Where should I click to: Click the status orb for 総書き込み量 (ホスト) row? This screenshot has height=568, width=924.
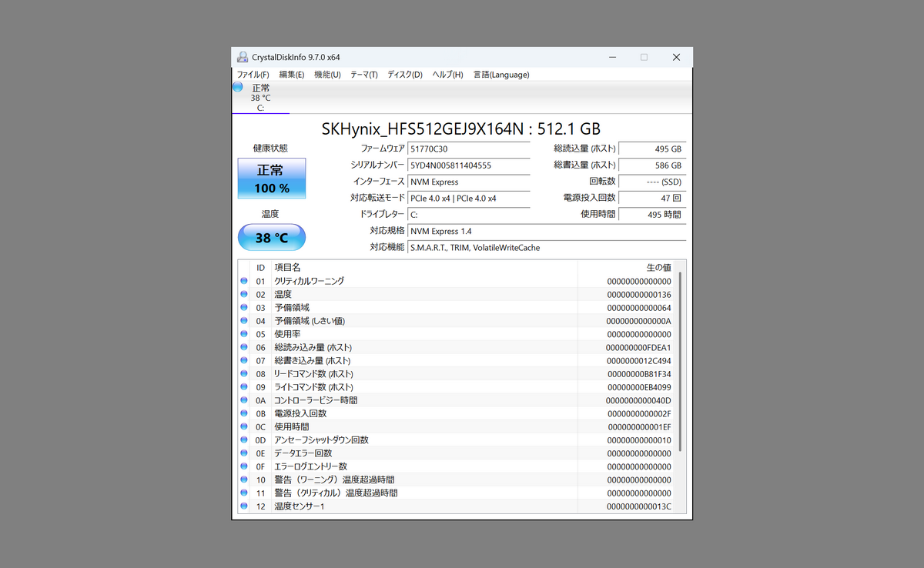point(244,360)
